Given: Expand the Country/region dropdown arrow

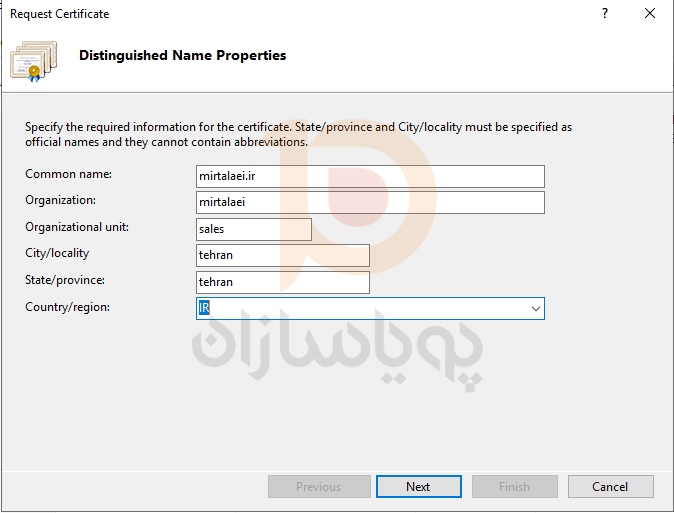Looking at the screenshot, I should (536, 309).
